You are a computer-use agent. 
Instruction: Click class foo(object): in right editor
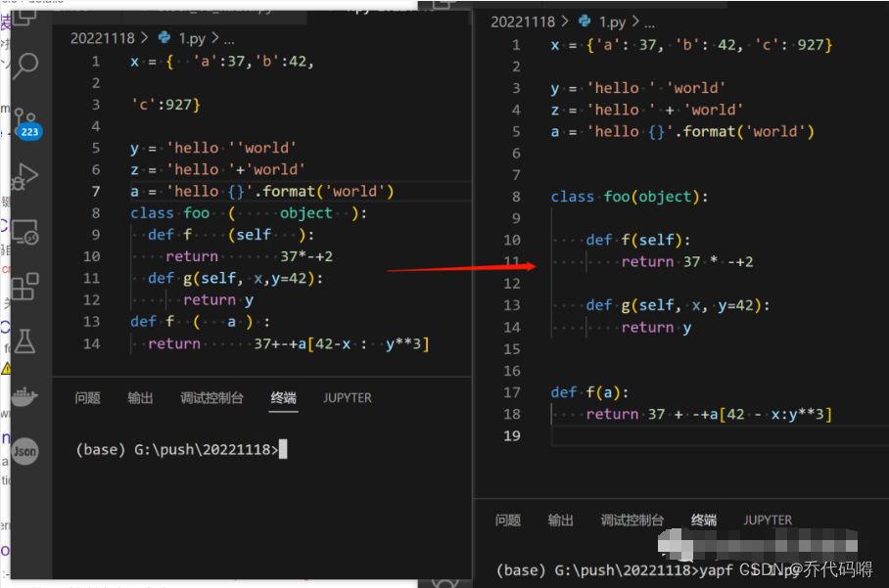pyautogui.click(x=630, y=197)
